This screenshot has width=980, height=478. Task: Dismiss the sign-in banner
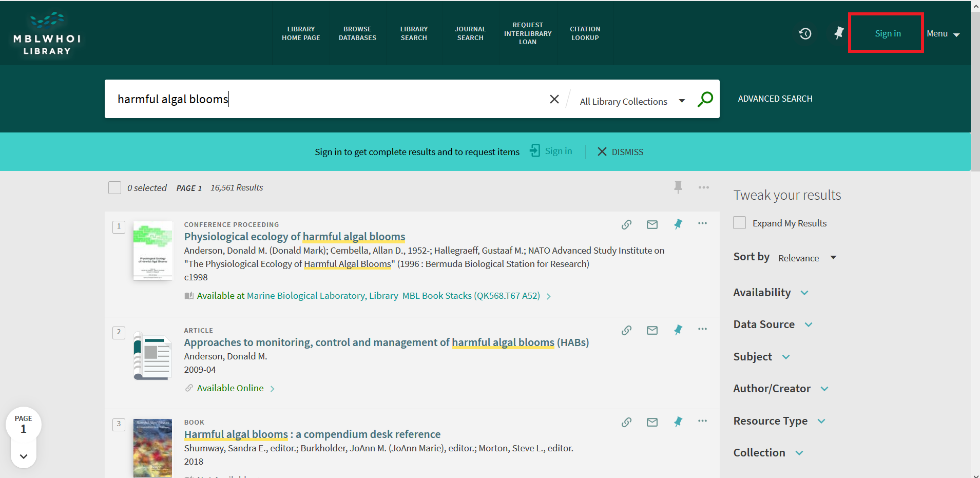coord(620,152)
